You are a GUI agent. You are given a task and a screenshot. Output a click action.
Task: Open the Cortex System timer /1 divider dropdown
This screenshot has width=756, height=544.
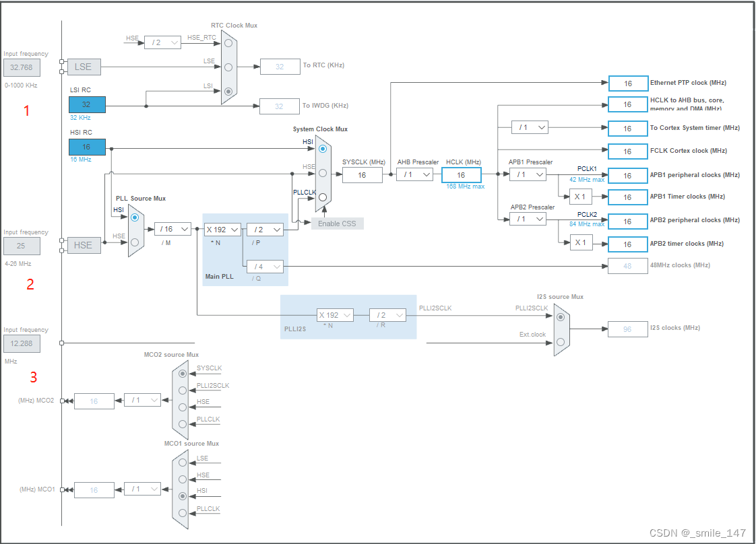point(530,127)
